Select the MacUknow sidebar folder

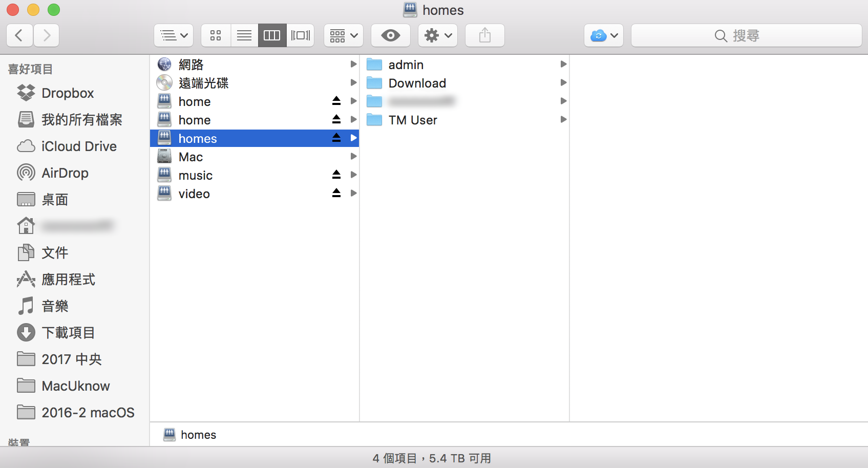[x=75, y=386]
